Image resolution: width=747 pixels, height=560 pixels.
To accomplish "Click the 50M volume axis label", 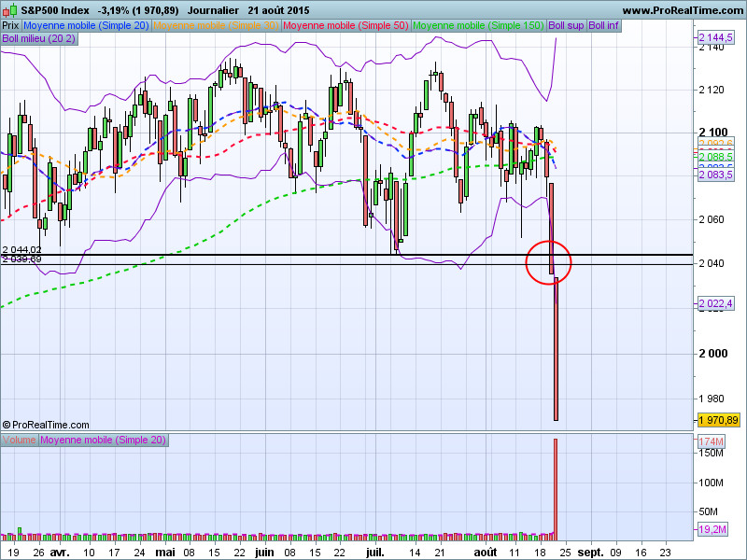I will [x=708, y=511].
